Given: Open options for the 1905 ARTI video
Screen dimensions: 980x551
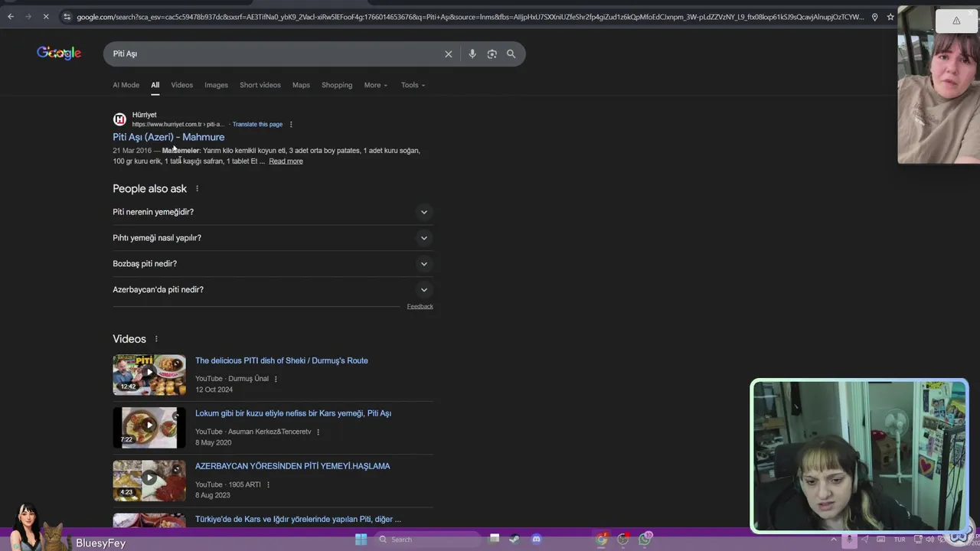Looking at the screenshot, I should coord(269,484).
